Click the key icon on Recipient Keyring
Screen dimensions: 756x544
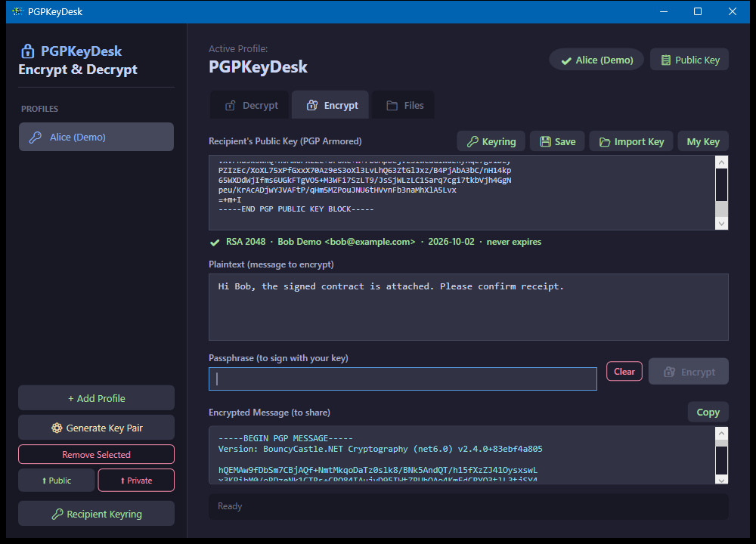pos(57,514)
